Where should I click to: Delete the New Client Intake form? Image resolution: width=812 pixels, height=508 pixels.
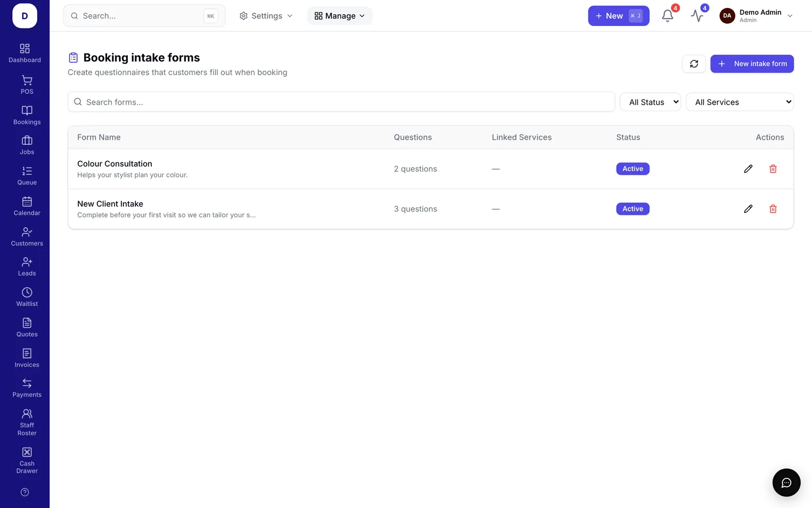coord(773,209)
